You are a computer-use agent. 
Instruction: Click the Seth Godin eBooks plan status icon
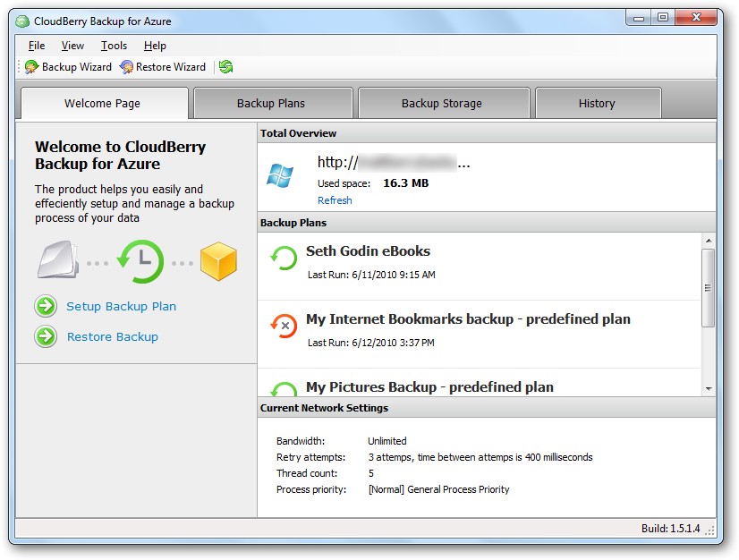[x=284, y=258]
